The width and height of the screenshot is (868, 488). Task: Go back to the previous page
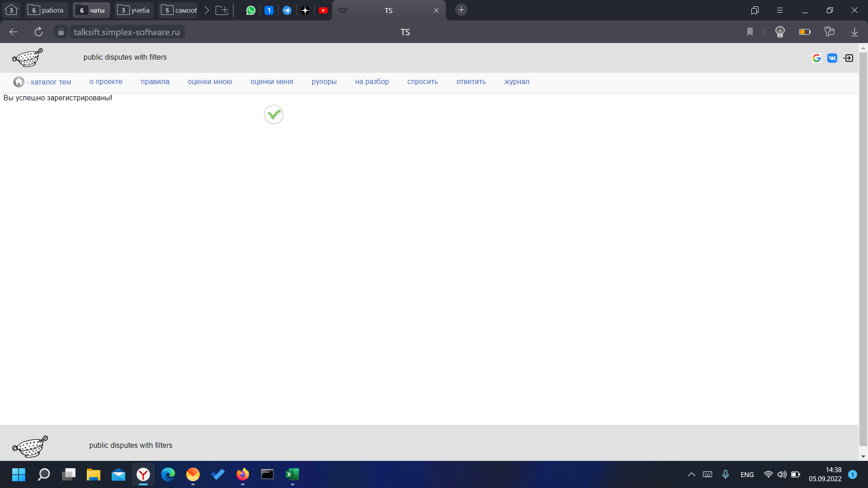coord(13,32)
